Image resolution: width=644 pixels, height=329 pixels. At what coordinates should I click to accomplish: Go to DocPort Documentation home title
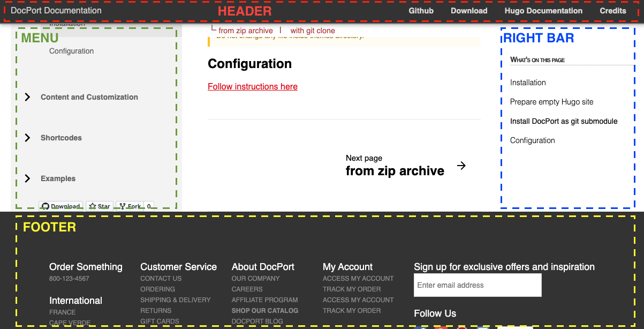pyautogui.click(x=56, y=11)
